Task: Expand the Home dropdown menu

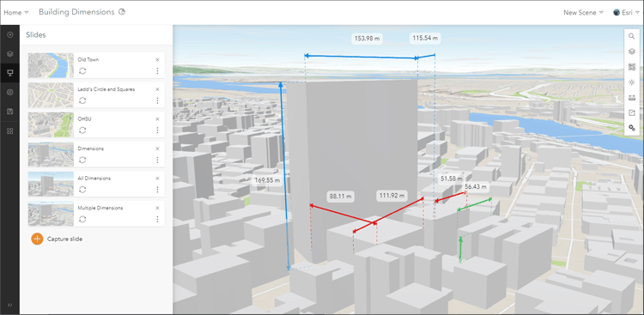Action: click(16, 12)
